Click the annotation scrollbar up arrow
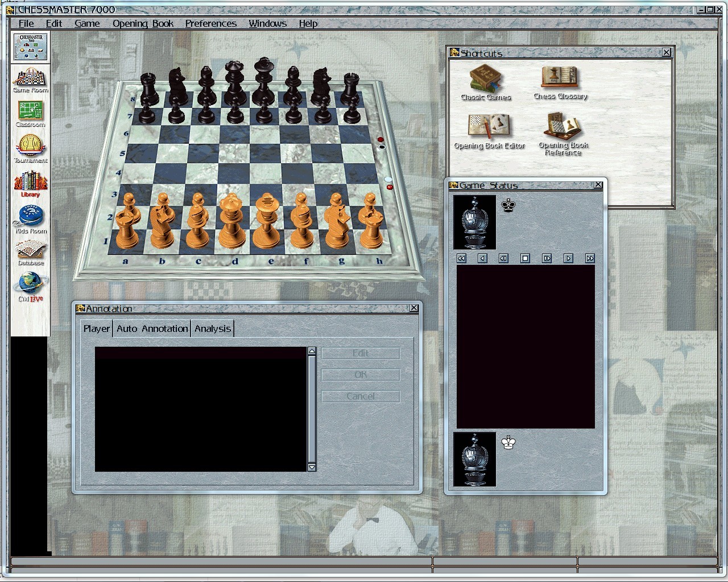Image resolution: width=728 pixels, height=582 pixels. tap(312, 351)
